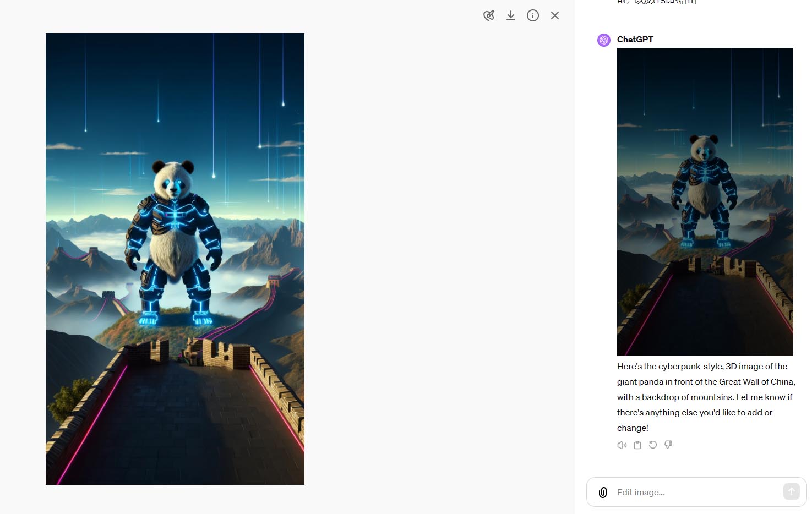Focus the 'Edit image...' input field
Image resolution: width=812 pixels, height=514 pixels.
[x=694, y=492]
